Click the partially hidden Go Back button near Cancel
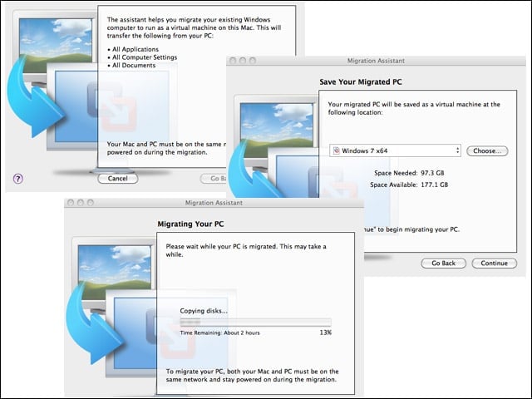Image resolution: width=532 pixels, height=399 pixels. (x=214, y=179)
